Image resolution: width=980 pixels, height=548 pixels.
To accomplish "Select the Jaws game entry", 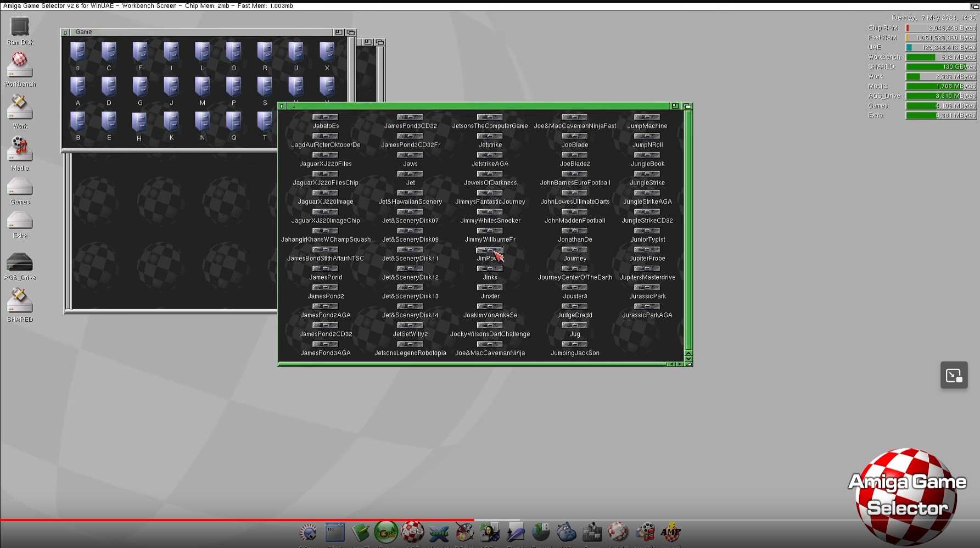I will click(x=410, y=160).
